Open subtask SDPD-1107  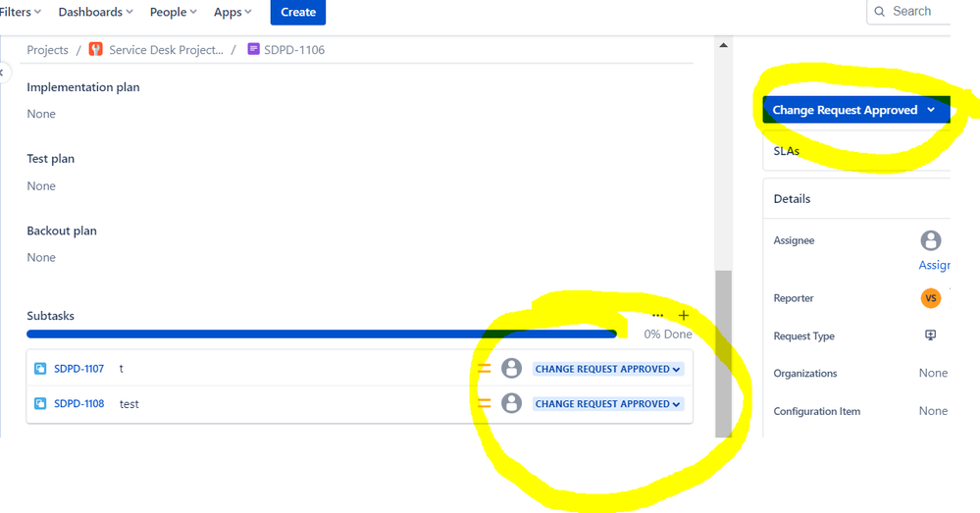[x=78, y=369]
